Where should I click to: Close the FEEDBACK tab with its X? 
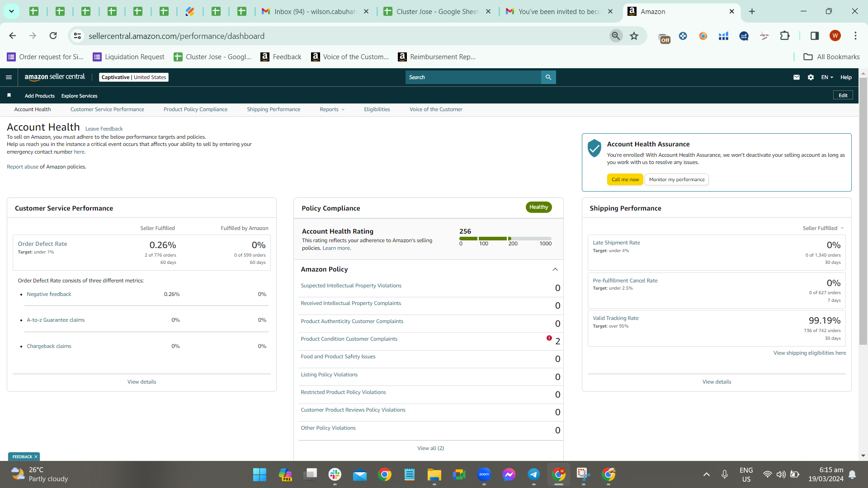click(36, 457)
